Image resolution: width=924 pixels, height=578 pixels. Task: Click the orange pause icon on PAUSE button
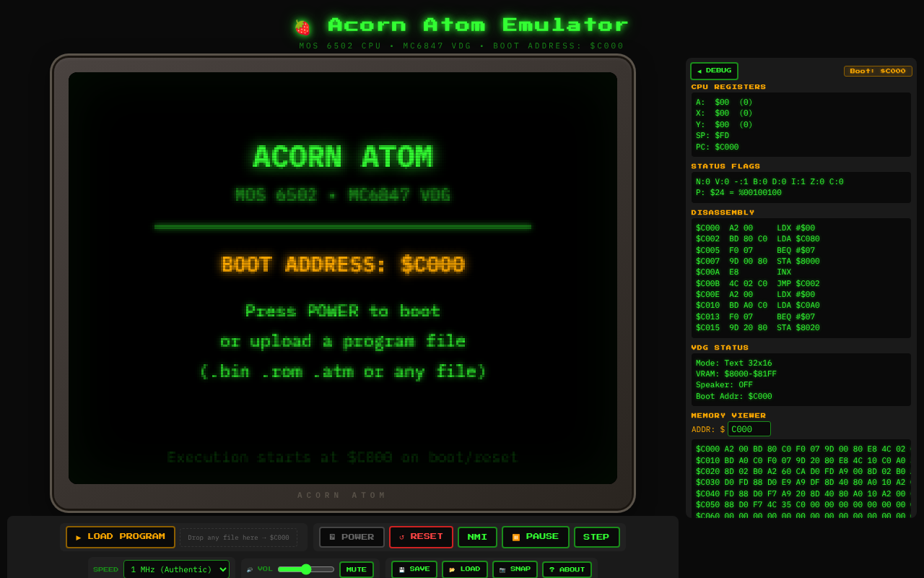tap(516, 536)
